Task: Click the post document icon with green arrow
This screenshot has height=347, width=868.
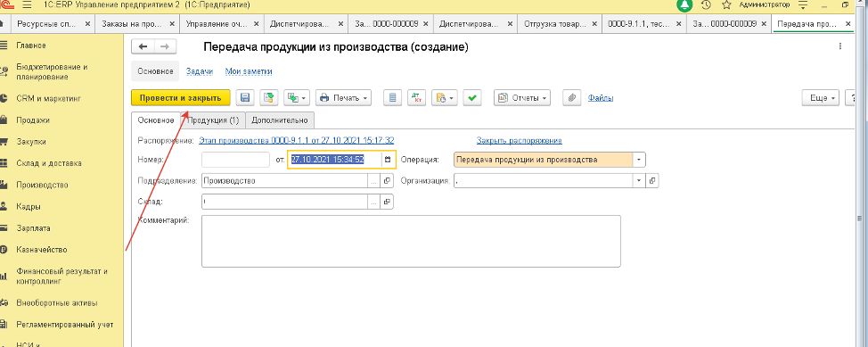Action: [268, 97]
